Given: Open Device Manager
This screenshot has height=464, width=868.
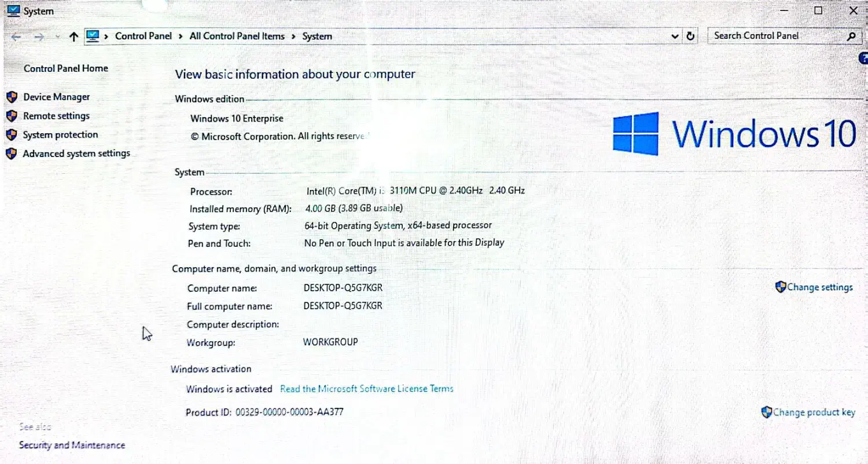Looking at the screenshot, I should (57, 97).
